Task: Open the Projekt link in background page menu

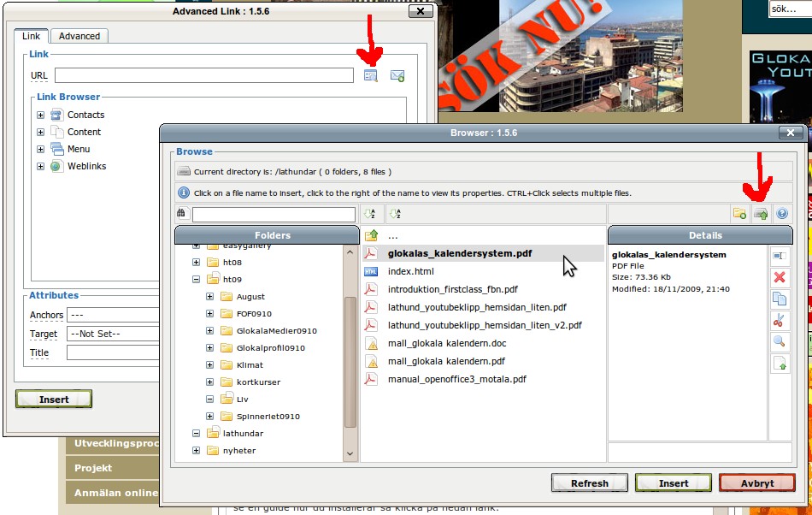Action: tap(93, 468)
